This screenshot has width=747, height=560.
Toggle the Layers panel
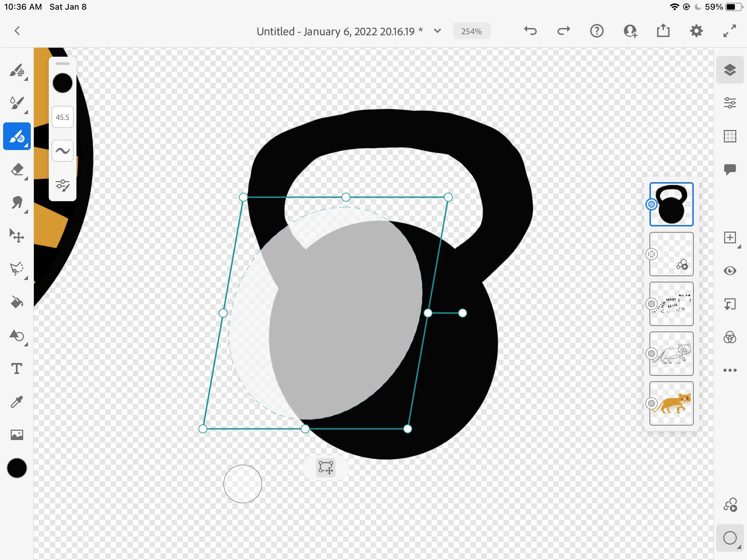click(x=730, y=70)
